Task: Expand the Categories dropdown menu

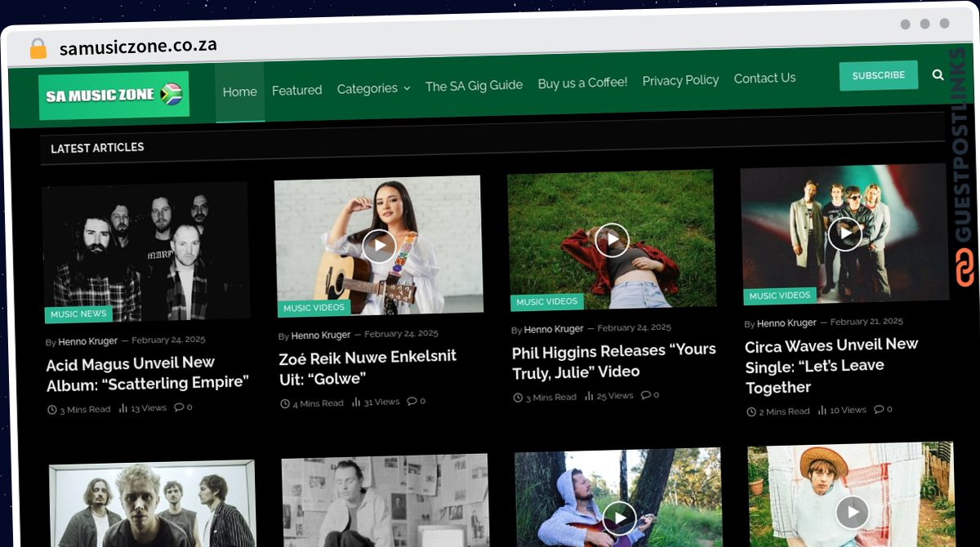Action: 373,88
